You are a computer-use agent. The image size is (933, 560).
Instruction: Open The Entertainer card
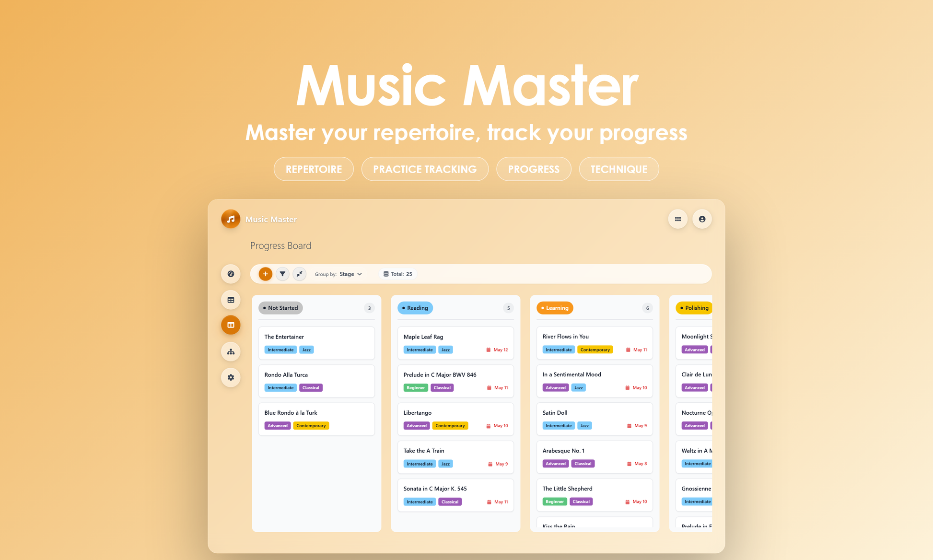coord(316,343)
